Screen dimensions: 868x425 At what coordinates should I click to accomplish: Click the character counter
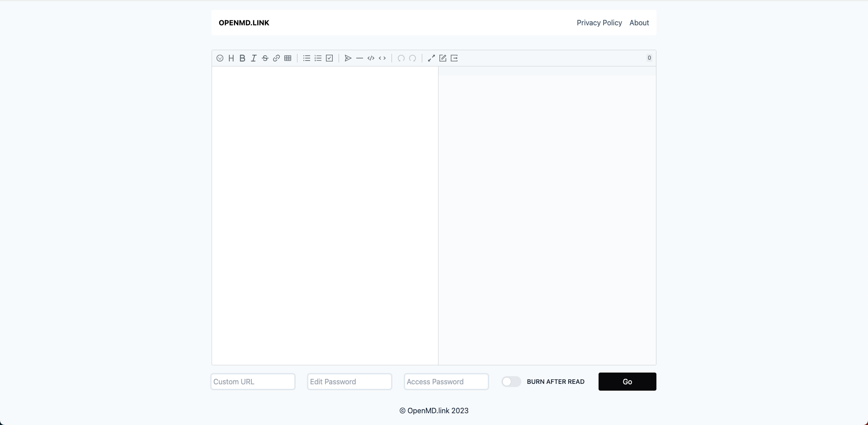tap(649, 58)
